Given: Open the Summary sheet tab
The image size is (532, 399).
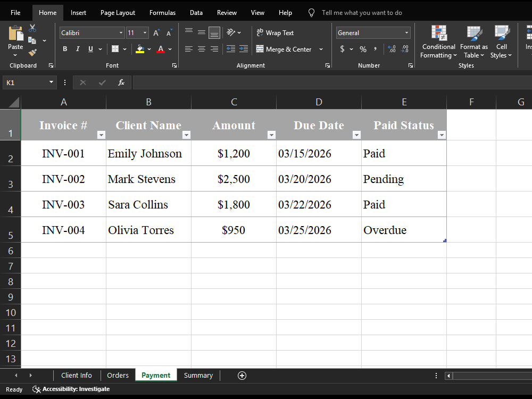Looking at the screenshot, I should pyautogui.click(x=198, y=375).
